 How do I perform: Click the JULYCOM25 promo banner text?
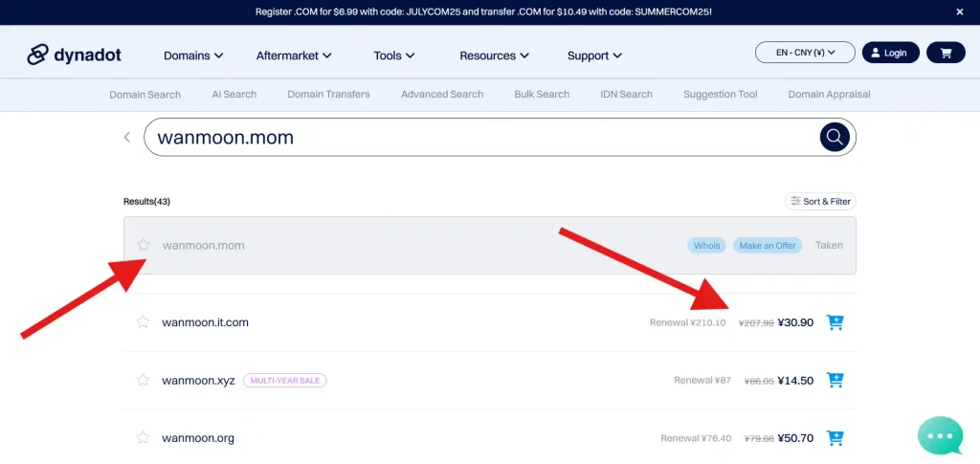[x=483, y=11]
